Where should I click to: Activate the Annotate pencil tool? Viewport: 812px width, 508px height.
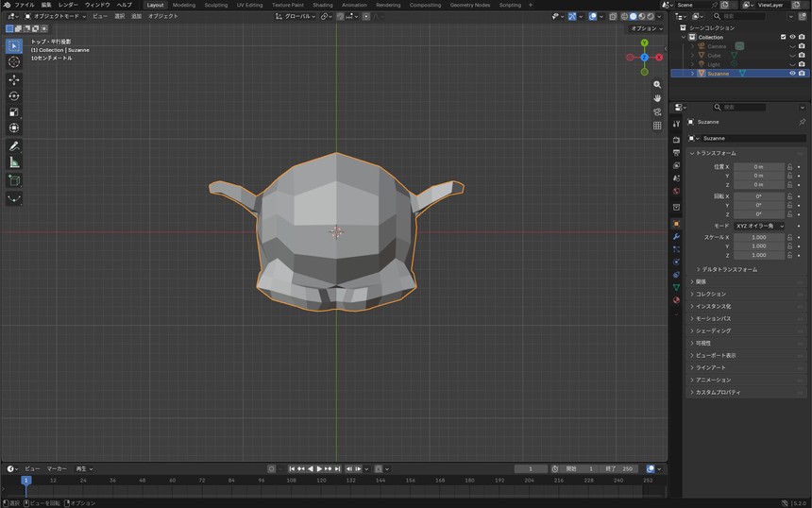(x=14, y=146)
